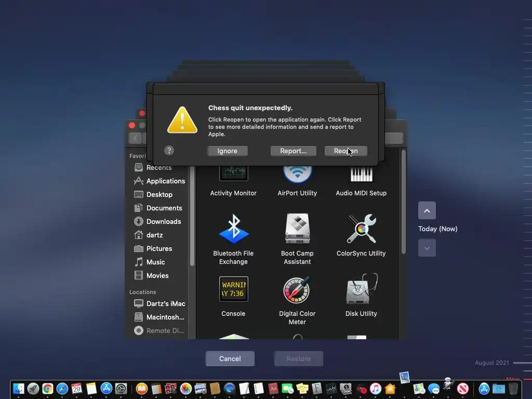
Task: Open Maps icon in the Dock
Action: pyautogui.click(x=419, y=389)
